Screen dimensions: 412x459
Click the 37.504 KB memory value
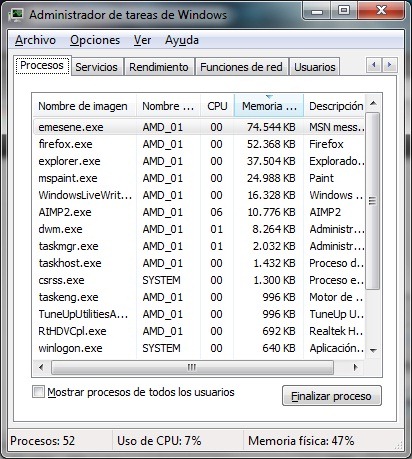pos(271,161)
